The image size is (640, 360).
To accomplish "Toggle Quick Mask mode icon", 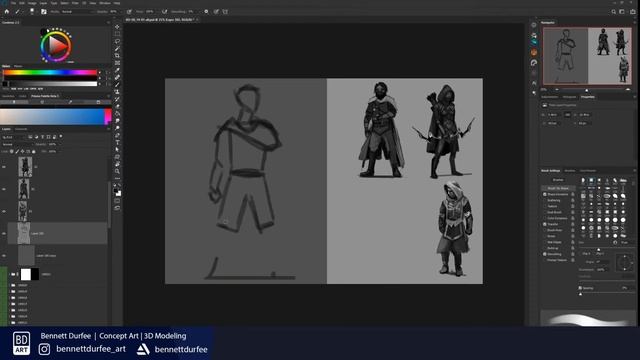I will tap(117, 201).
